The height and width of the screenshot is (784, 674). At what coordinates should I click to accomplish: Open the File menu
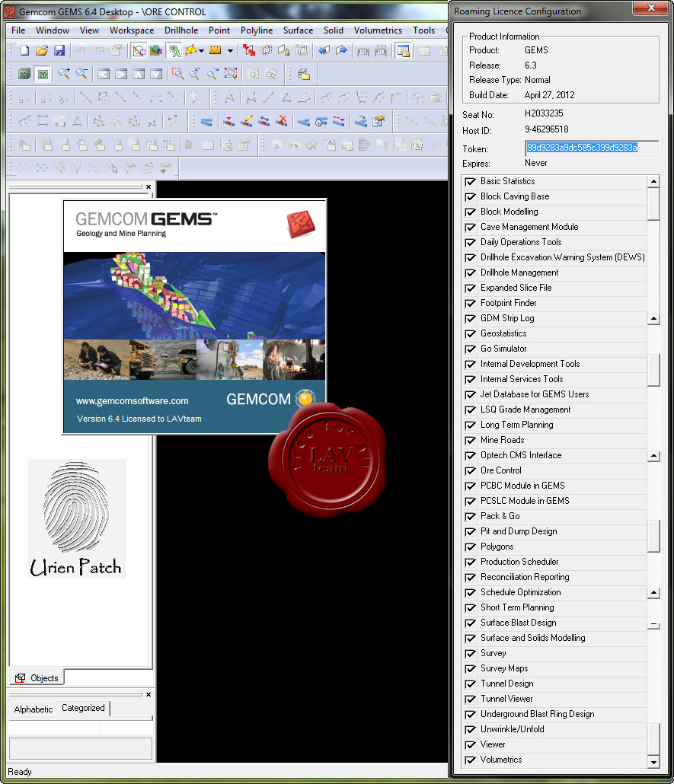coord(18,30)
